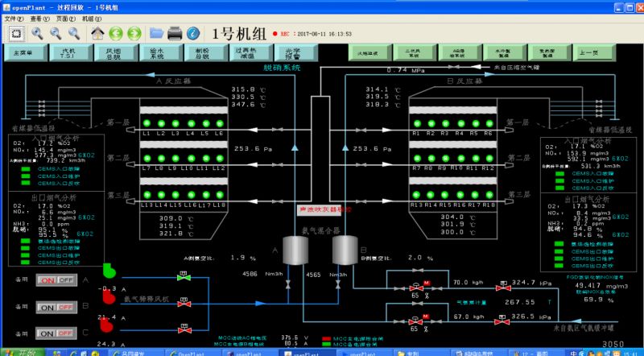Click the home icon in toolbar

click(x=97, y=33)
